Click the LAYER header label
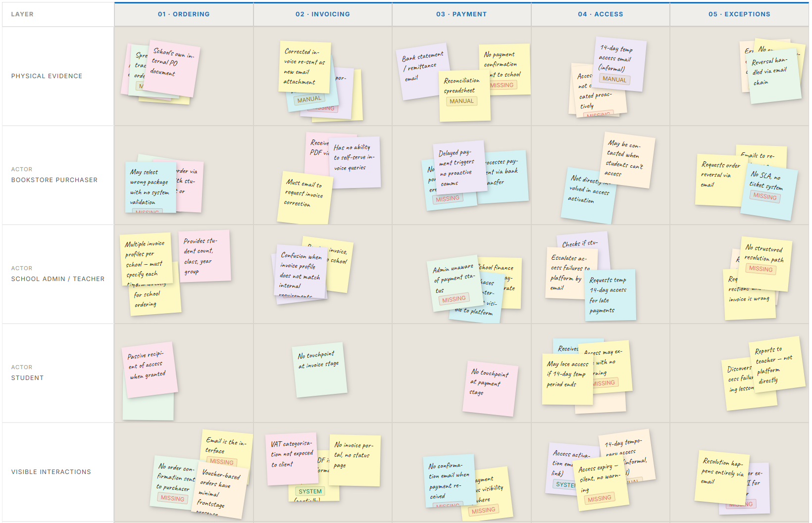 point(22,14)
